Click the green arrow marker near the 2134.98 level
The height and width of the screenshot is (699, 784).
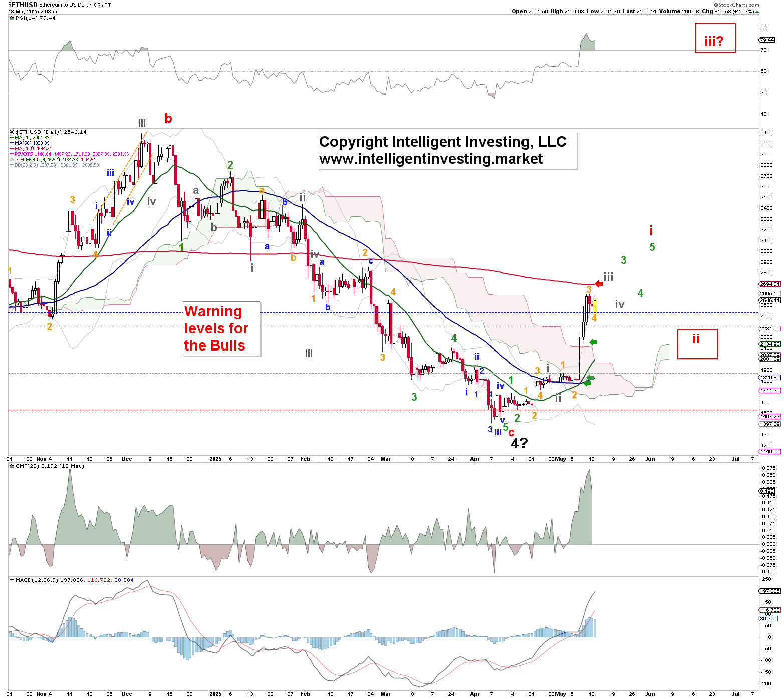593,342
